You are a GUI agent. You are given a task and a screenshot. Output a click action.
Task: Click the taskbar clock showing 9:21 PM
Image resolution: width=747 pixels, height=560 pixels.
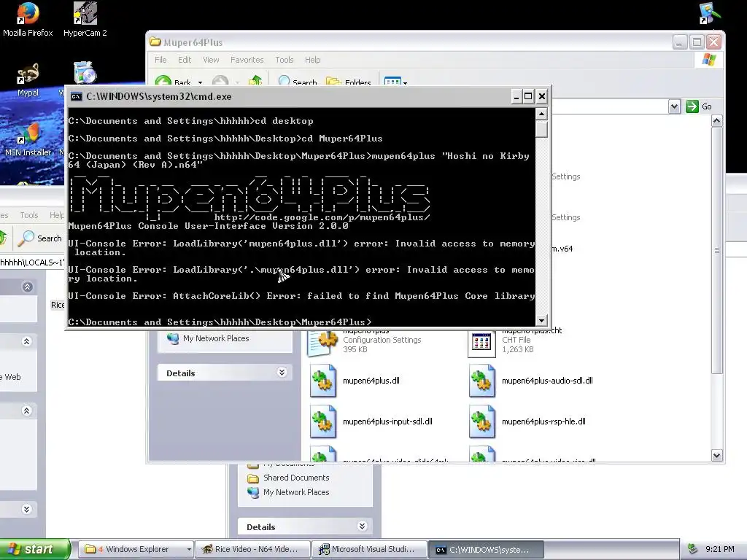719,549
